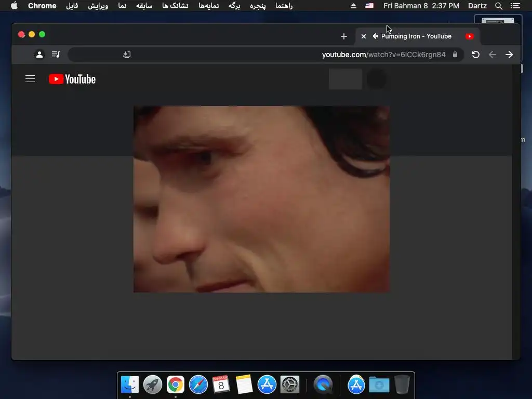Open the YouTube hamburger guide menu
This screenshot has width=532, height=399.
click(30, 79)
